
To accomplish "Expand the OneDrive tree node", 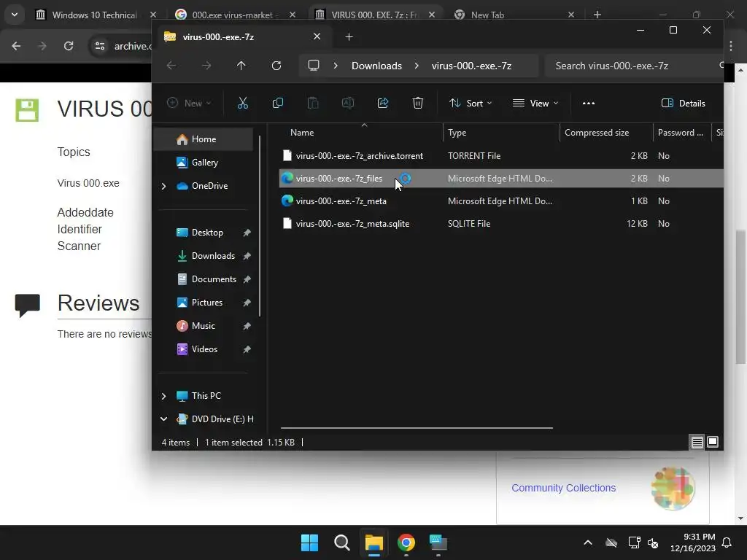I will [164, 186].
